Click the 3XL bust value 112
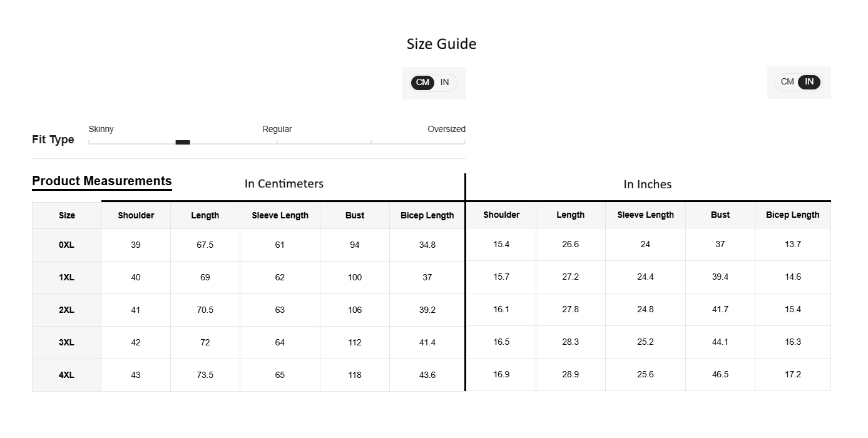The width and height of the screenshot is (868, 438). coord(355,342)
